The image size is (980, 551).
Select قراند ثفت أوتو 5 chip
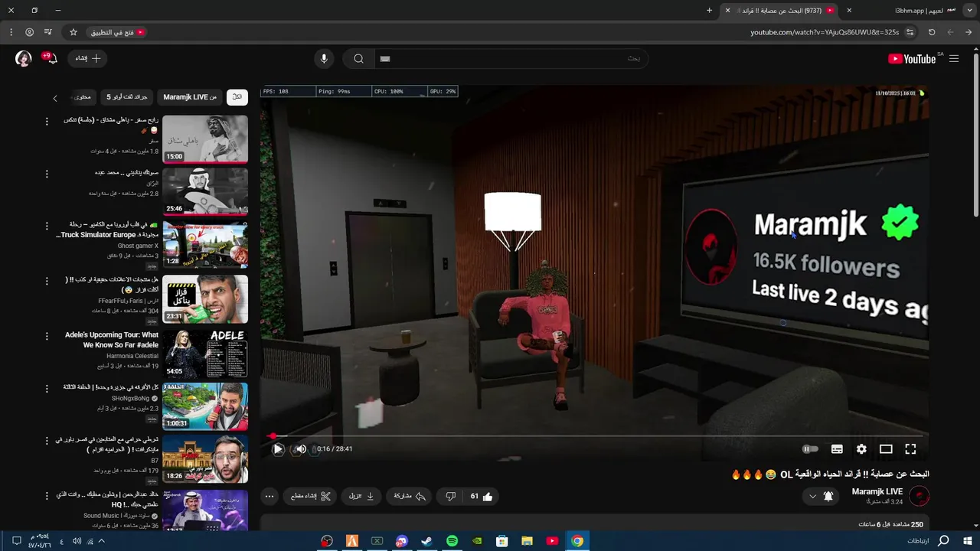[127, 97]
